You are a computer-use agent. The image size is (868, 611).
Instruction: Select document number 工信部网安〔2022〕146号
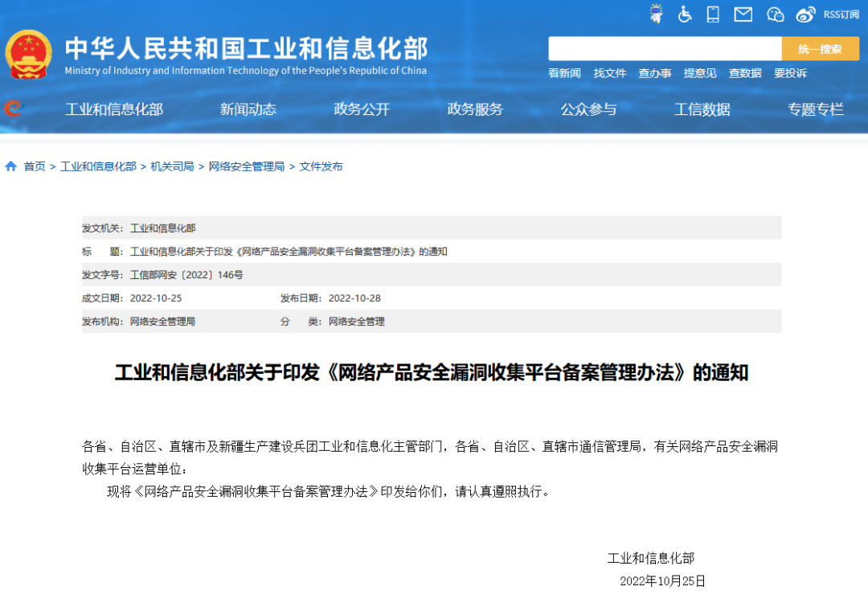coord(186,275)
